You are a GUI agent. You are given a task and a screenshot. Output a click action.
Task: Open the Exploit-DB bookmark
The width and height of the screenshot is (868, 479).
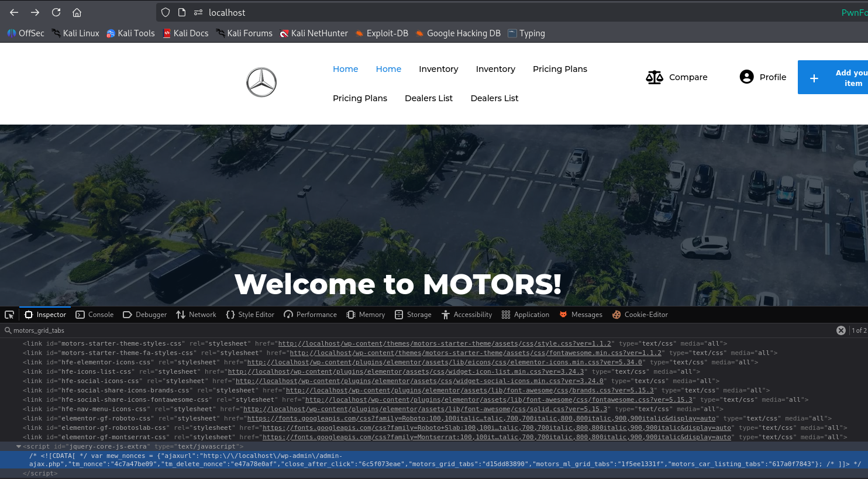[382, 33]
